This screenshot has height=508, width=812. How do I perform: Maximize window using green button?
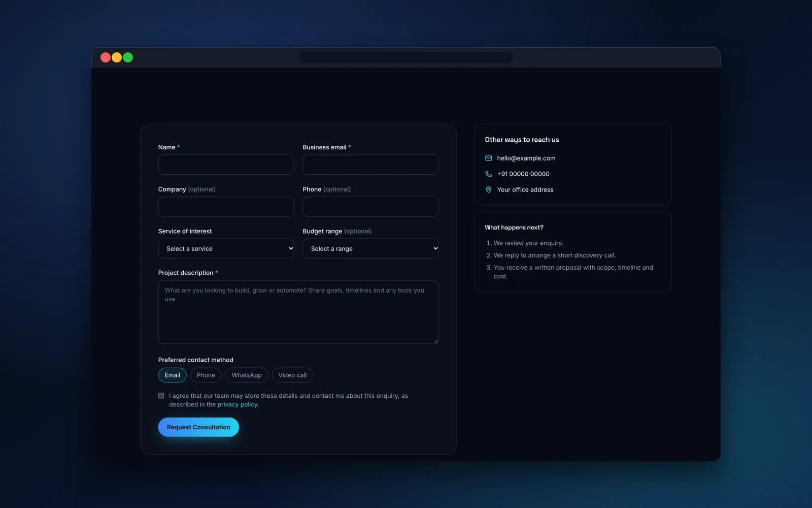(128, 57)
